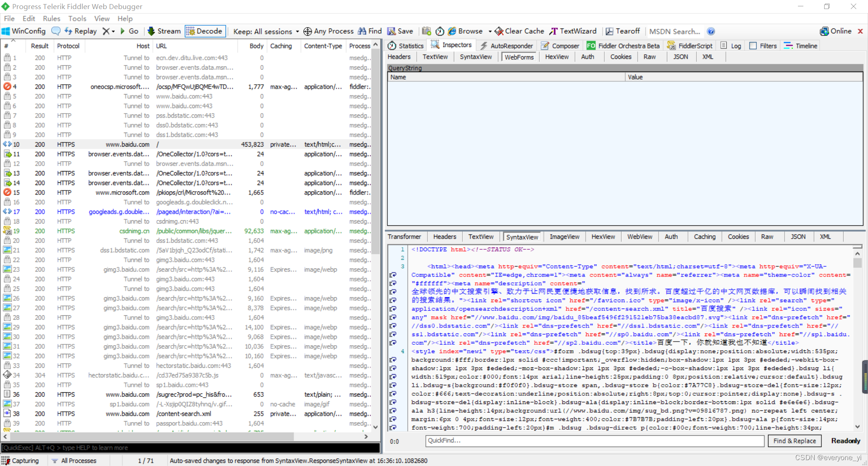Sort sessions by the Body column
The width and height of the screenshot is (868, 466).
pos(256,46)
